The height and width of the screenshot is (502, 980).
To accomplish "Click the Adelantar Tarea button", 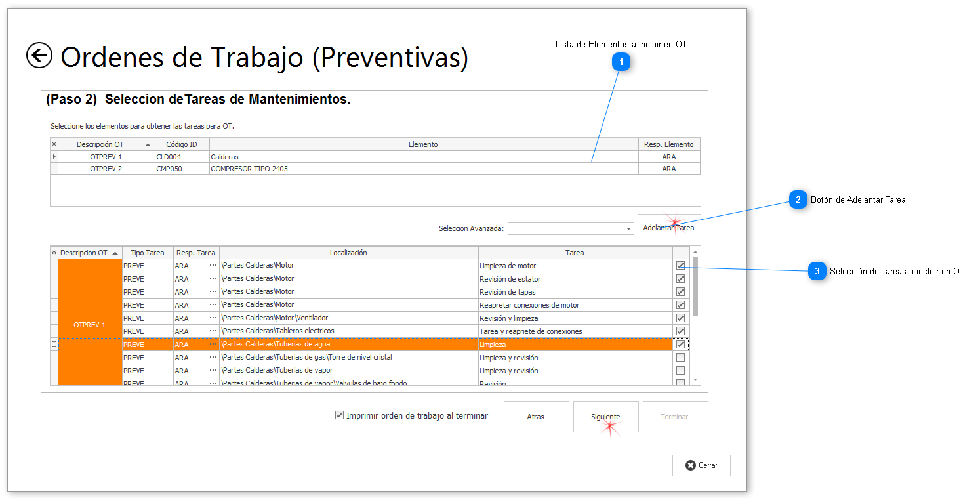I will click(668, 228).
